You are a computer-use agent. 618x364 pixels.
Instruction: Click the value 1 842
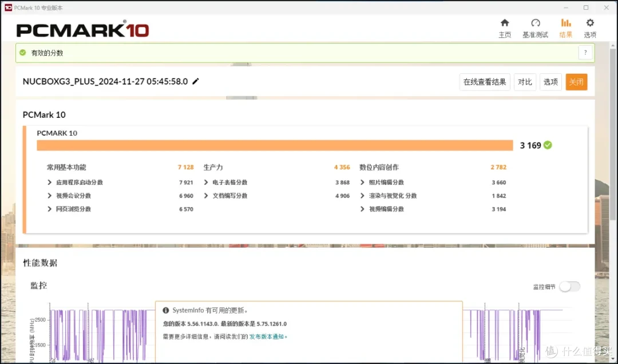click(x=498, y=196)
